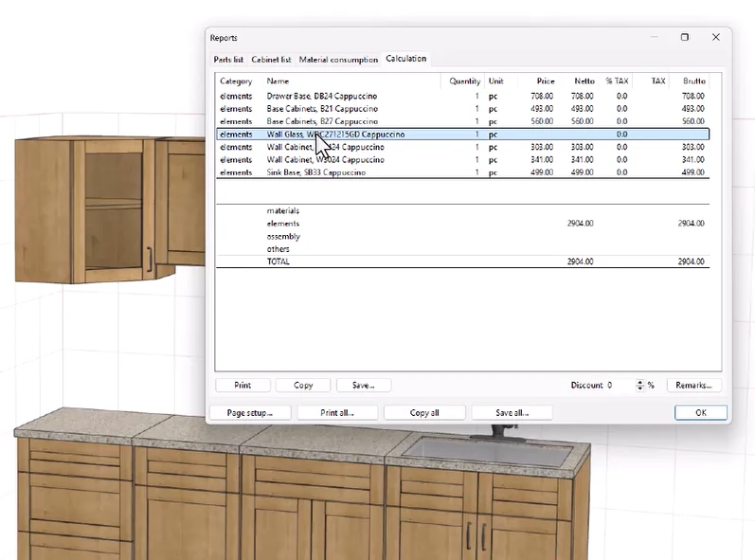This screenshot has width=755, height=560.
Task: Open the Cabinet list tab
Action: pos(271,60)
